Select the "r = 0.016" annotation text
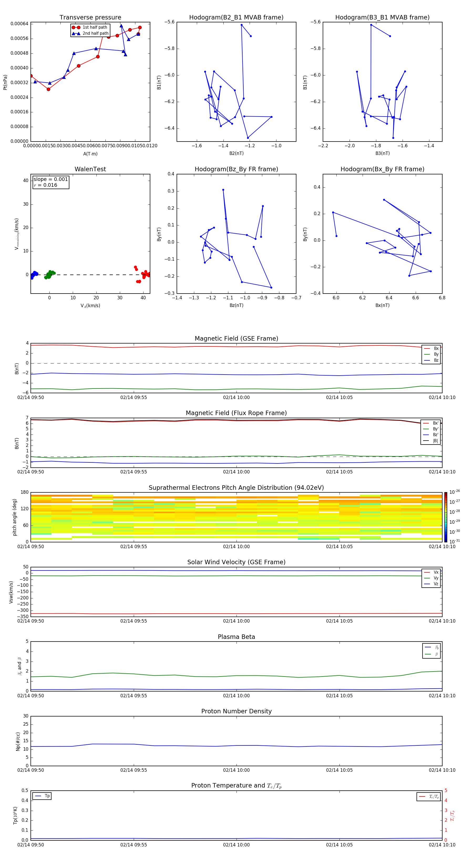Screen dimensions: 473x868 tap(45, 185)
